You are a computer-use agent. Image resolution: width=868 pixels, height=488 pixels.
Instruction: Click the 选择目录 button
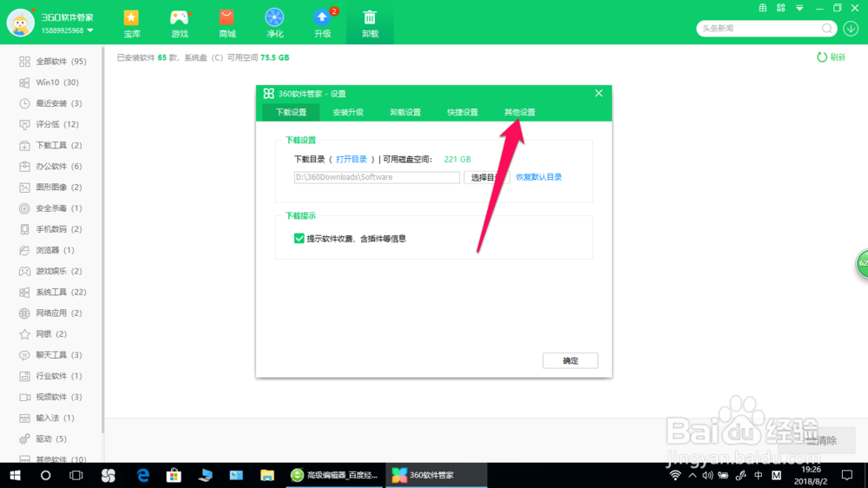tap(486, 177)
